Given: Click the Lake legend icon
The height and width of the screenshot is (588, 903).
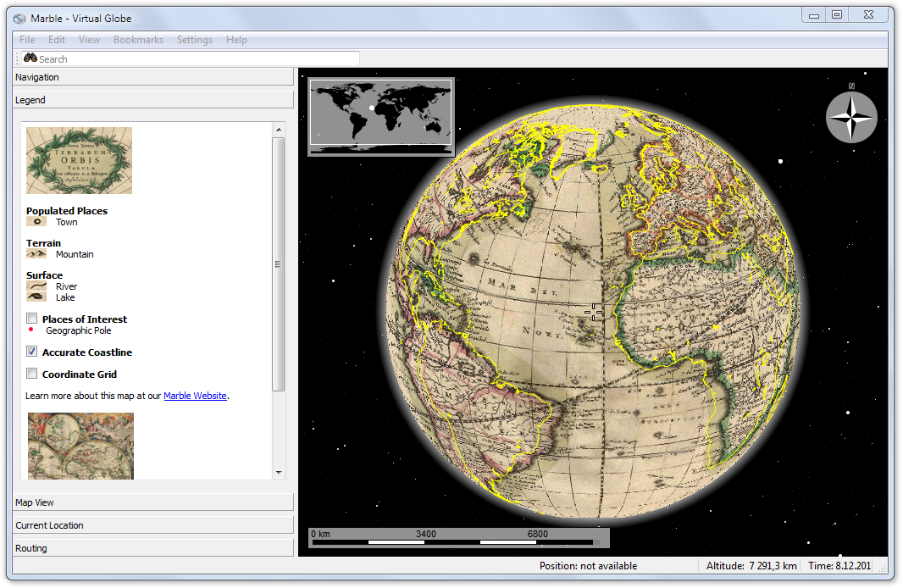Looking at the screenshot, I should coord(36,297).
